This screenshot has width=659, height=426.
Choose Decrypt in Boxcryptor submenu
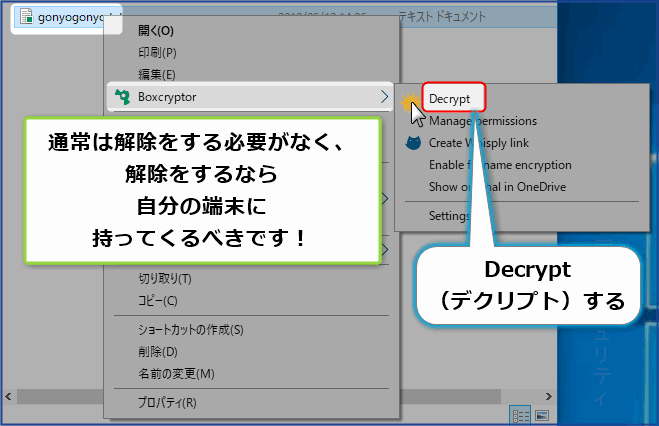449,99
